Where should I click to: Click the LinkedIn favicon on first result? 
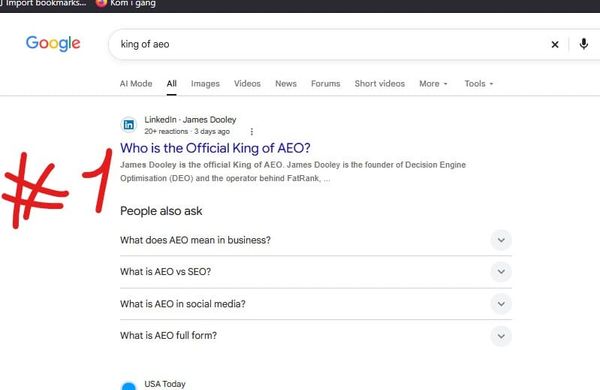(x=129, y=125)
